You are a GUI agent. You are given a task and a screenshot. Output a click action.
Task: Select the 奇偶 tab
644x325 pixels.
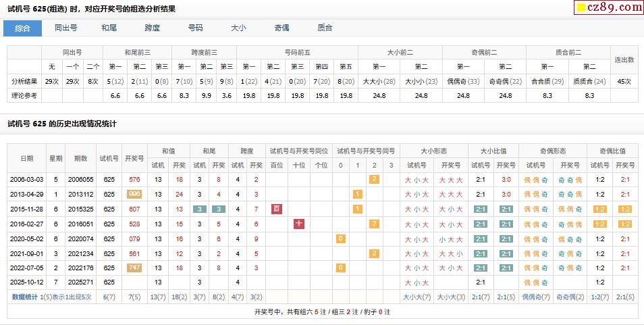point(281,28)
